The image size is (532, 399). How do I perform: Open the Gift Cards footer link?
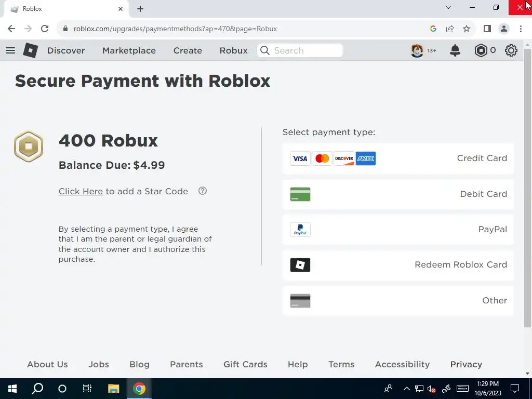245,364
